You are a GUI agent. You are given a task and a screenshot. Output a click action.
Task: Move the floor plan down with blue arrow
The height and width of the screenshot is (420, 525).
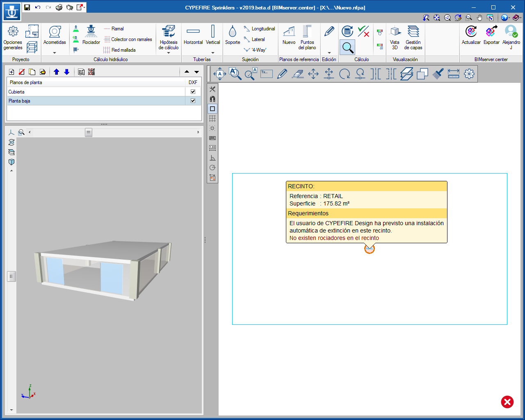pos(67,72)
